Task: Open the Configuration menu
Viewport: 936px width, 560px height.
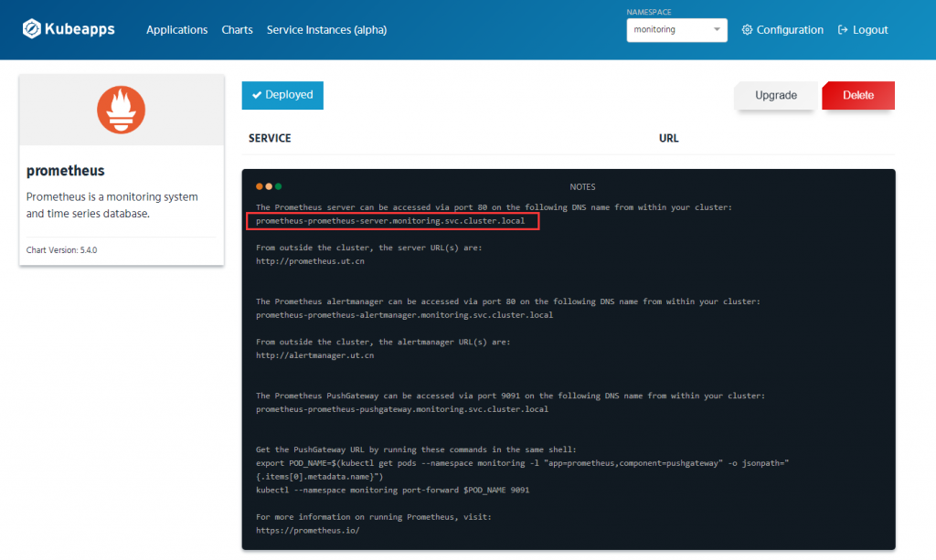Action: [782, 30]
